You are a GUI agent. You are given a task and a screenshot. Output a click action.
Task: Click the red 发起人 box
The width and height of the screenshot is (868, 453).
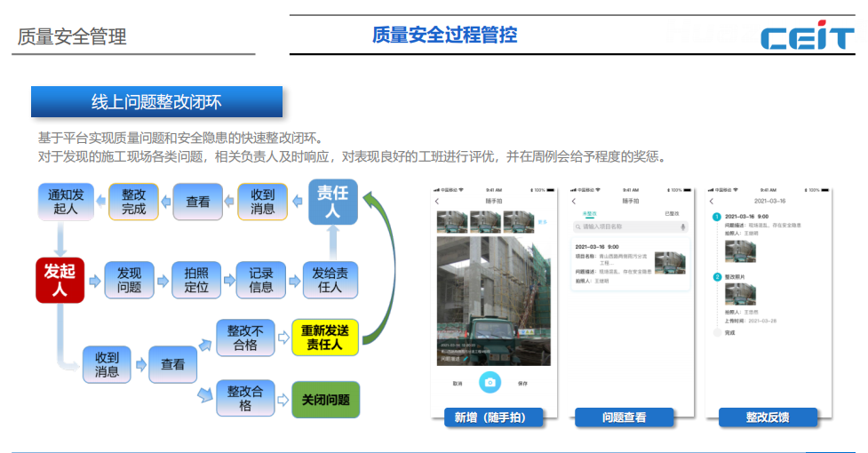pyautogui.click(x=60, y=281)
